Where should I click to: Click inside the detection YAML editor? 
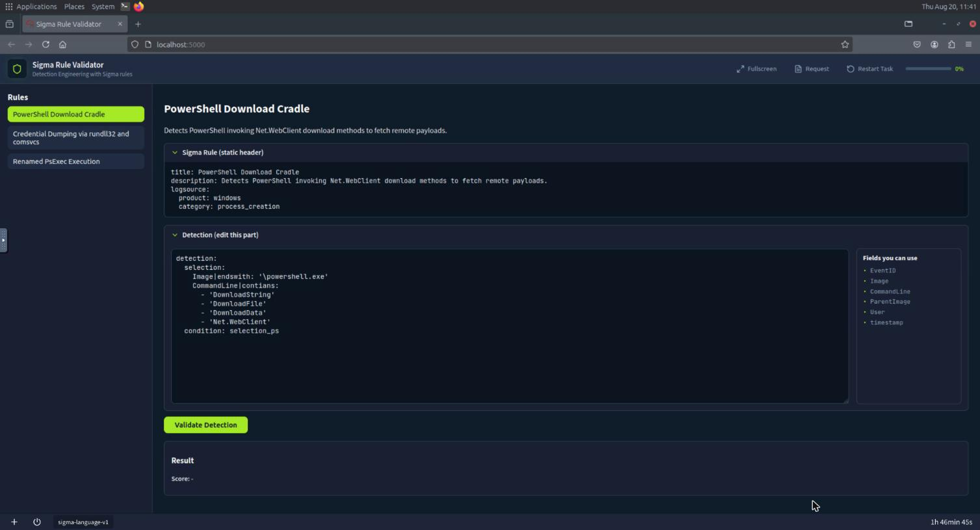[510, 326]
